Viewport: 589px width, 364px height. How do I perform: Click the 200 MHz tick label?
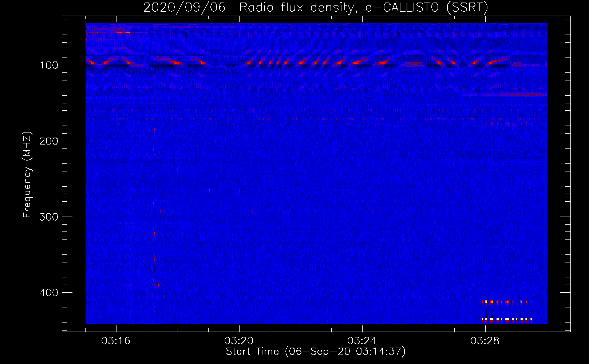(49, 141)
